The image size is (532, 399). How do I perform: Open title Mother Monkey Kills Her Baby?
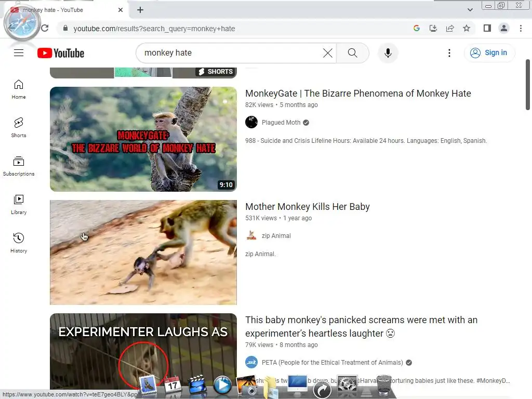[308, 207]
